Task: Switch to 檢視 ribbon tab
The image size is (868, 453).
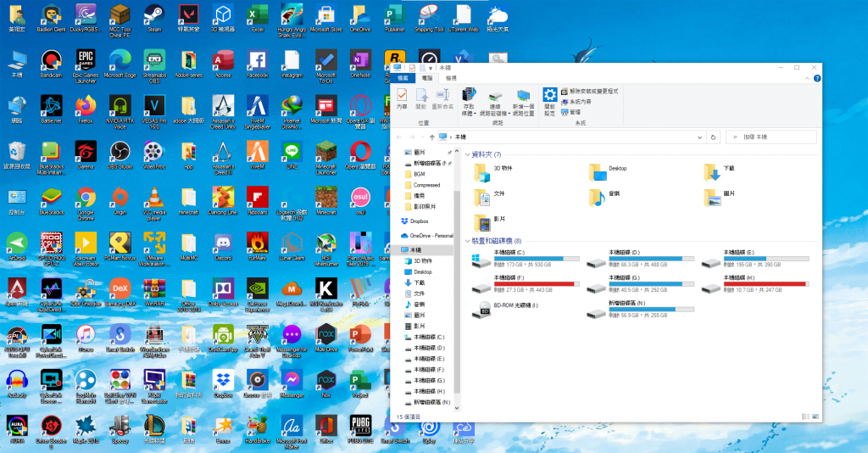Action: [451, 78]
